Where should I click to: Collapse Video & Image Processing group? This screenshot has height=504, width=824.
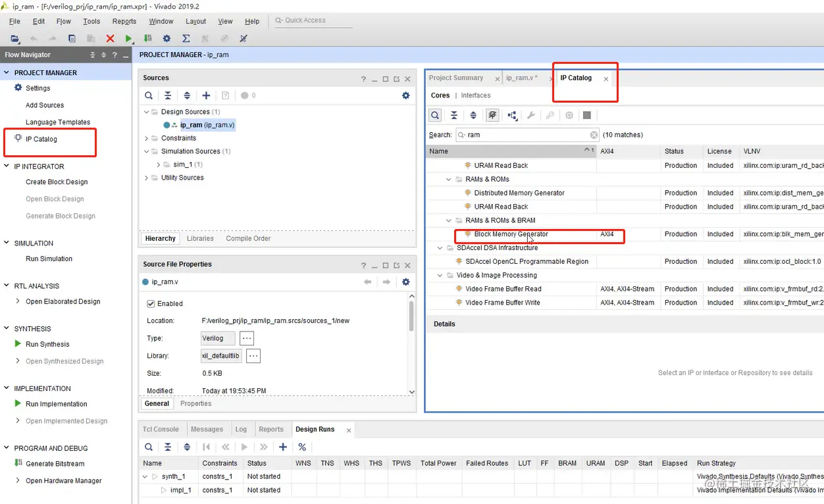click(x=440, y=275)
